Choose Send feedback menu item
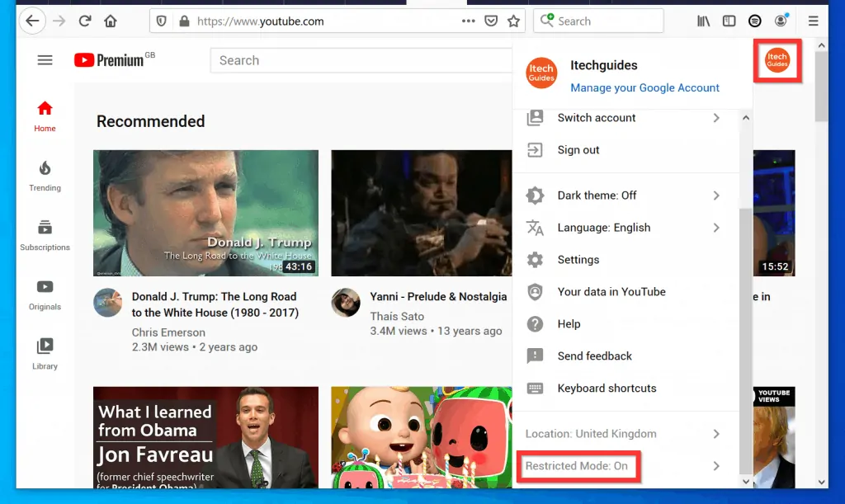Viewport: 845px width, 504px height. pos(625,356)
